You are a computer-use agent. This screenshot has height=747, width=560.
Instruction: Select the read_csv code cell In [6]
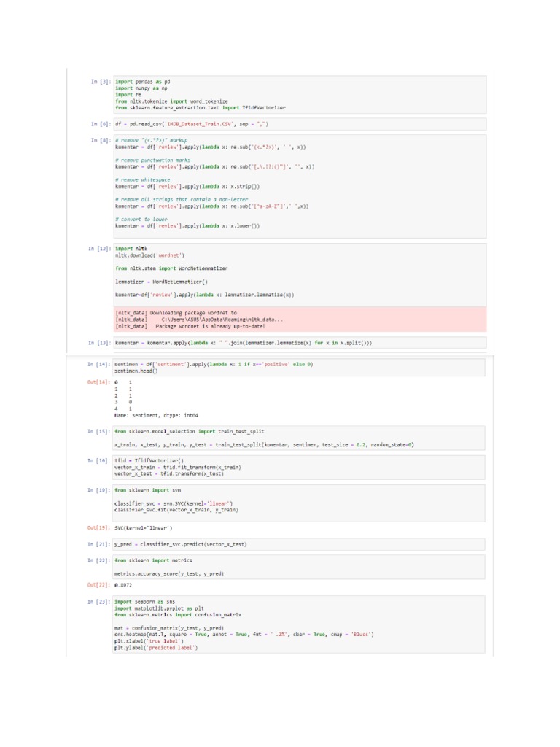pyautogui.click(x=300, y=124)
